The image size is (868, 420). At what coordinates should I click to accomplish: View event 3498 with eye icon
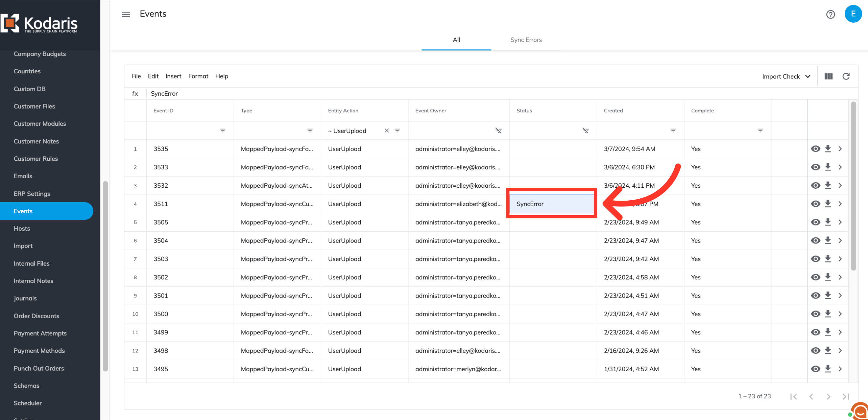pyautogui.click(x=815, y=351)
